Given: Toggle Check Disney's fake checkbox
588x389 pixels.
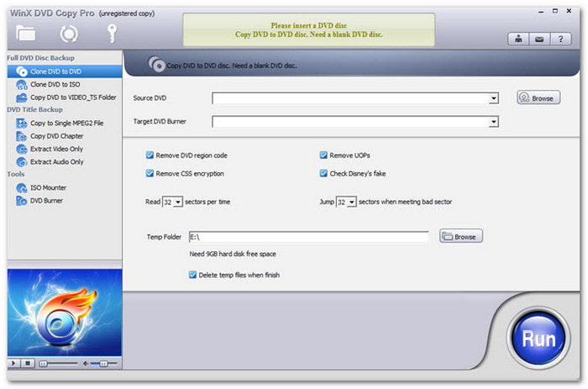Looking at the screenshot, I should [x=323, y=173].
